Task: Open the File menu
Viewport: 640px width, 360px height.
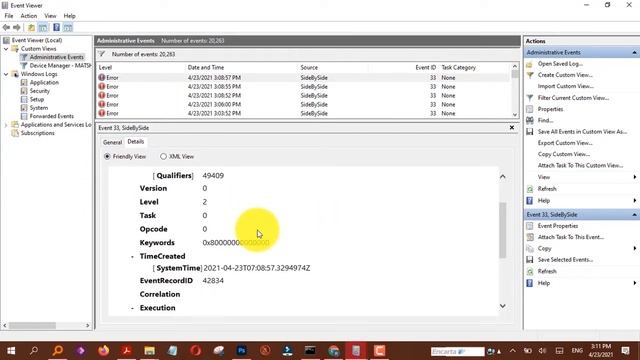Action: tap(9, 16)
